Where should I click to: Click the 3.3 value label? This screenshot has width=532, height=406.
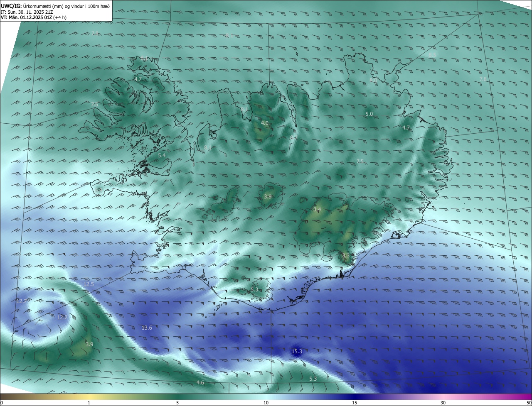point(346,255)
